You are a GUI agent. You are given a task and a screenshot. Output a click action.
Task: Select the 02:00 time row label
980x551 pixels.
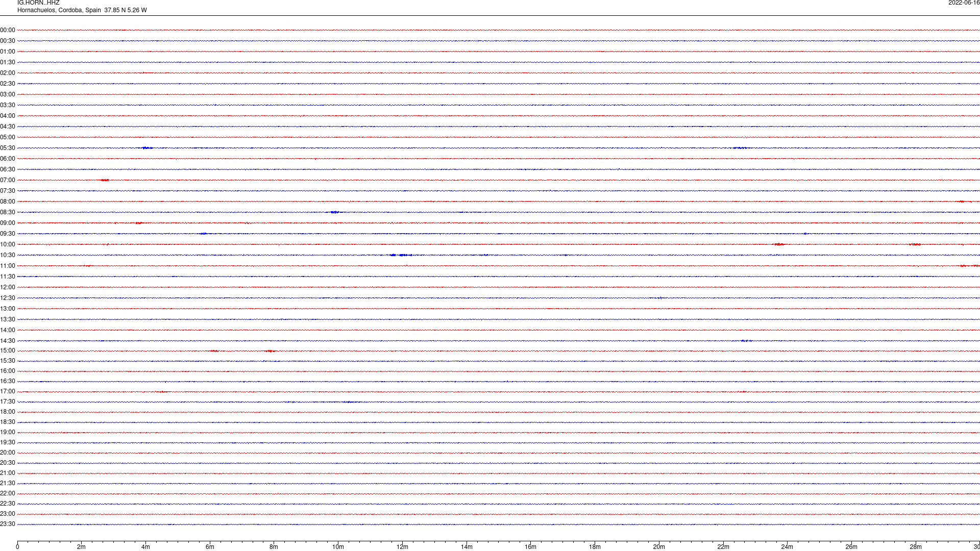8,73
